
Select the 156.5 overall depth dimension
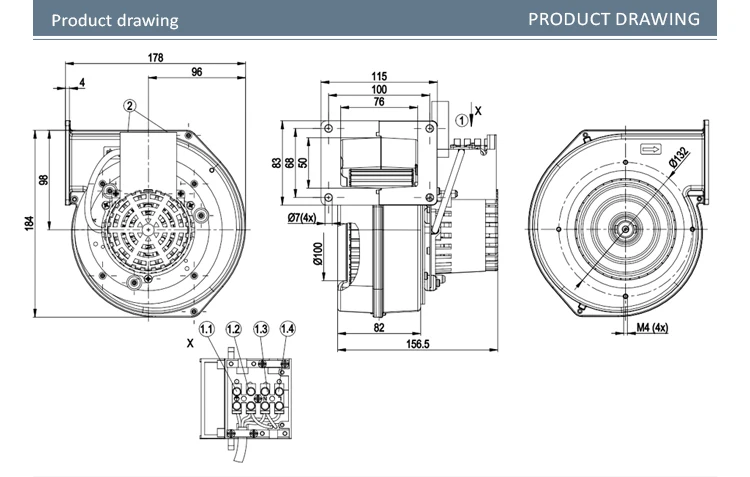click(418, 344)
